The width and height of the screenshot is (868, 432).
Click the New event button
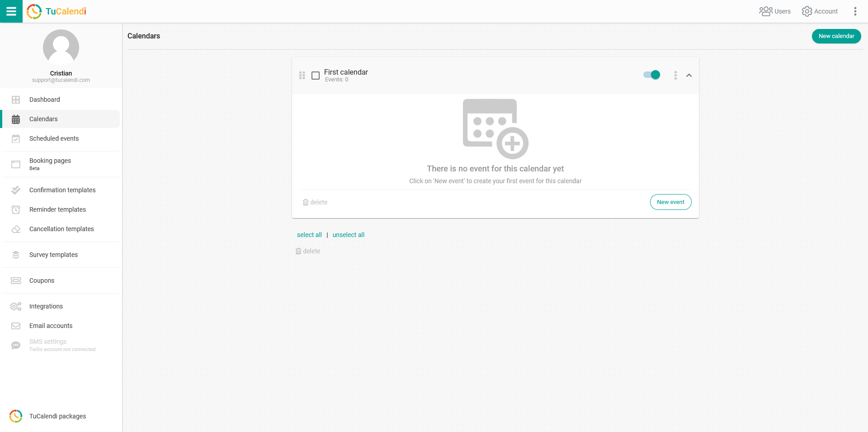pyautogui.click(x=670, y=202)
